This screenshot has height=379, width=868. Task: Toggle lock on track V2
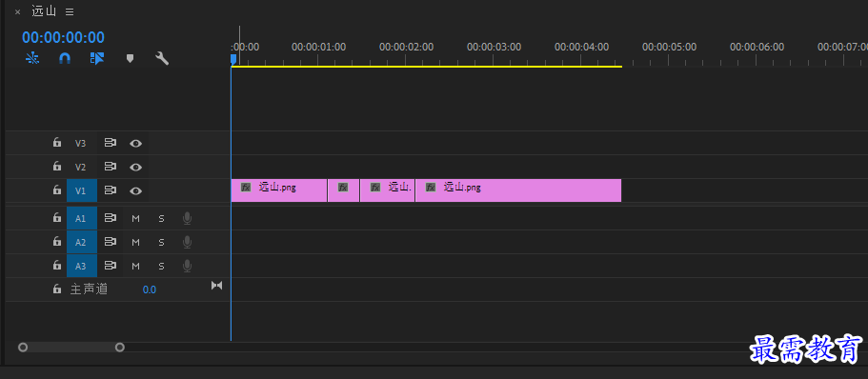(x=56, y=166)
